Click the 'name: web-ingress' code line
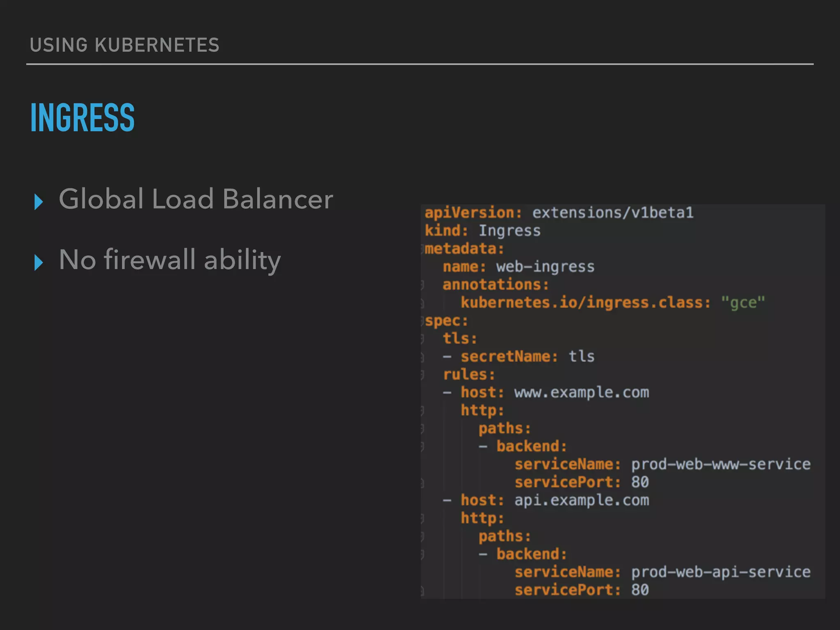 pyautogui.click(x=518, y=267)
